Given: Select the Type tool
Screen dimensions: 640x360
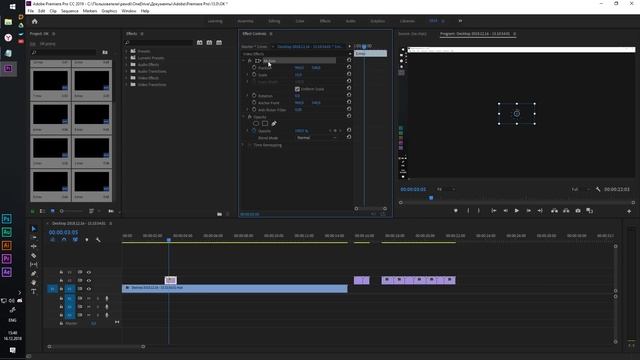Looking at the screenshot, I should coord(34,291).
